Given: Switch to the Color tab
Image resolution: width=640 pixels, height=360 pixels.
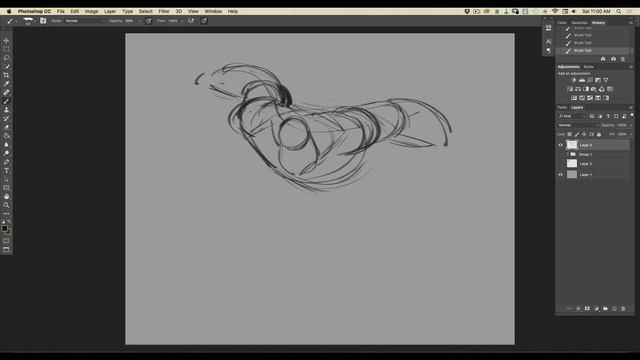Looking at the screenshot, I should (562, 23).
